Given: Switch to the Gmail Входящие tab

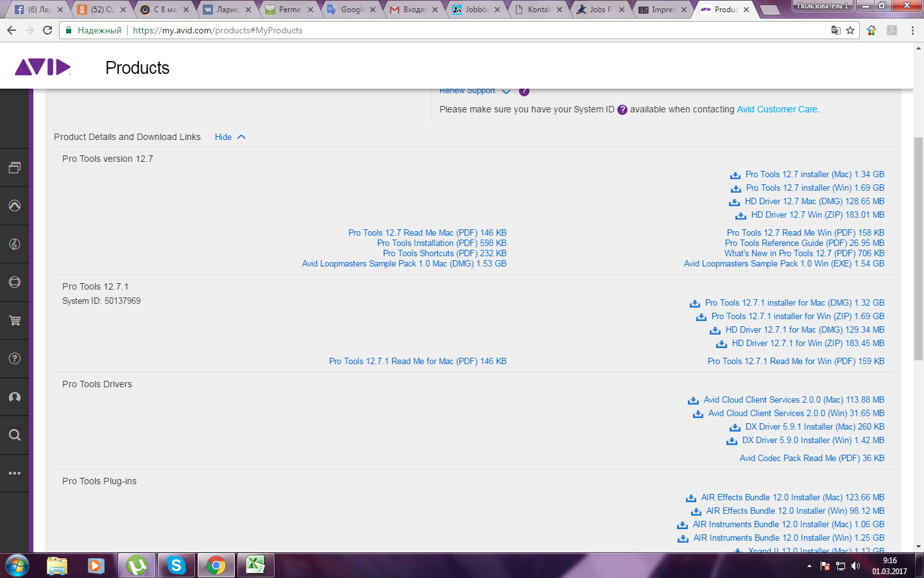Looking at the screenshot, I should click(x=415, y=10).
